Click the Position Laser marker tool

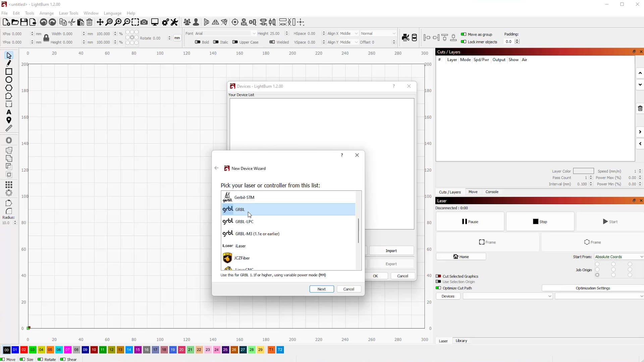9,120
